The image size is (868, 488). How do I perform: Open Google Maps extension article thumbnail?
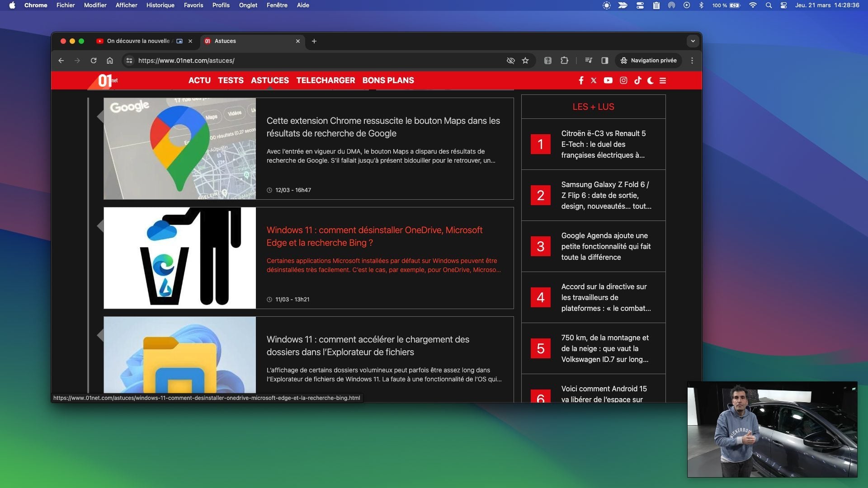pos(179,149)
